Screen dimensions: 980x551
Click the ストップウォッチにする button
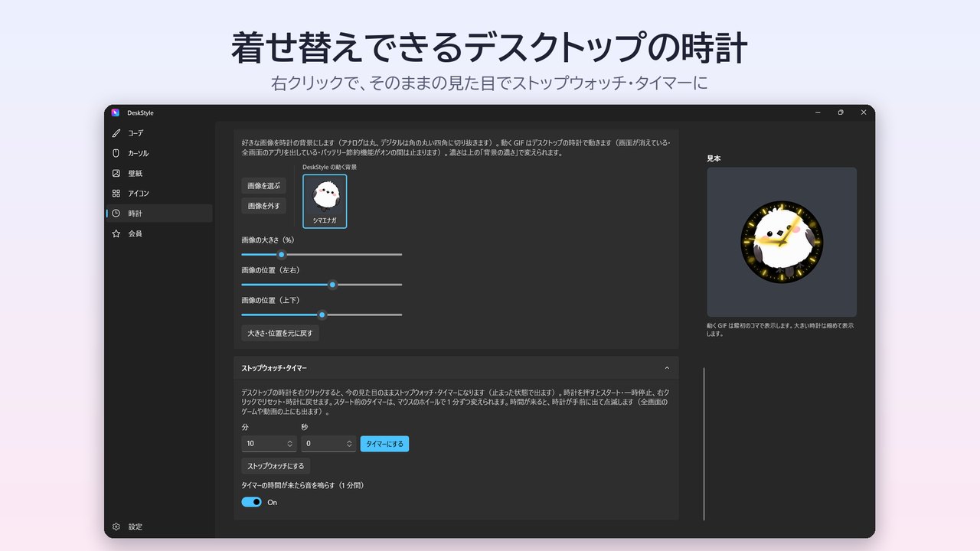(276, 466)
